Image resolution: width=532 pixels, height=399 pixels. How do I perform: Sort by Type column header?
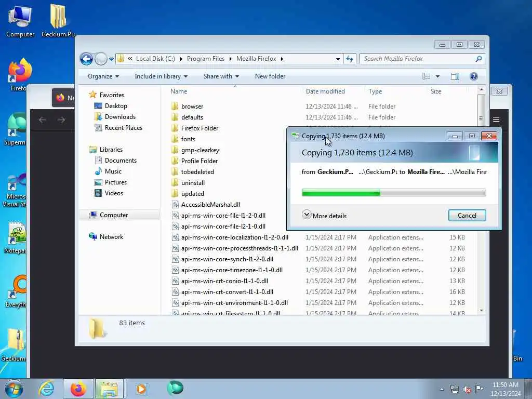click(375, 91)
